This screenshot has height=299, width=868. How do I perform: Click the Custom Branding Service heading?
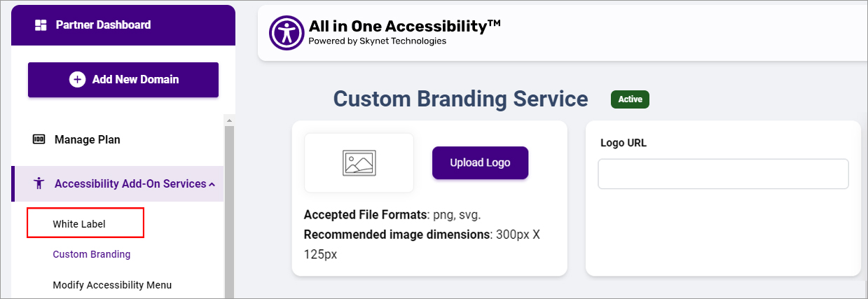pos(460,99)
